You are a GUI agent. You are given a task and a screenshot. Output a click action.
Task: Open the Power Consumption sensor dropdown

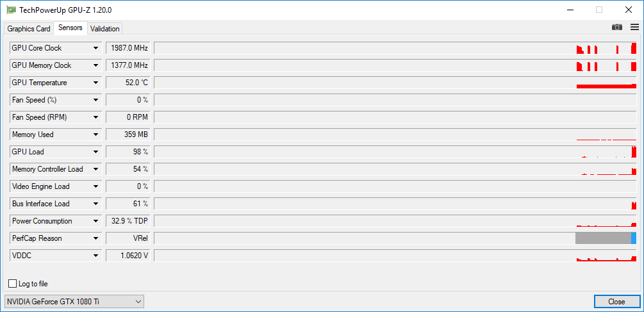point(96,221)
